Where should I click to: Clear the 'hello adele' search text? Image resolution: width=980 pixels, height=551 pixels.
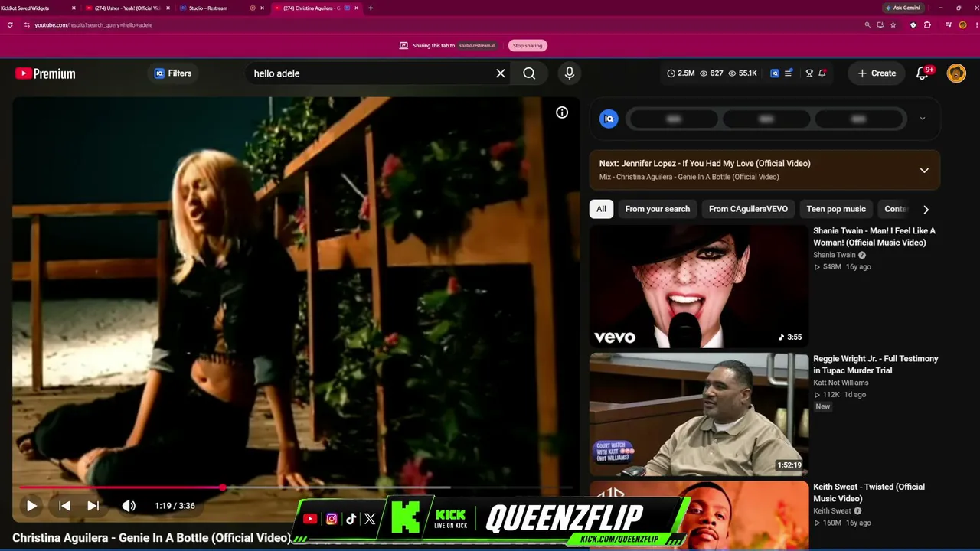coord(501,73)
